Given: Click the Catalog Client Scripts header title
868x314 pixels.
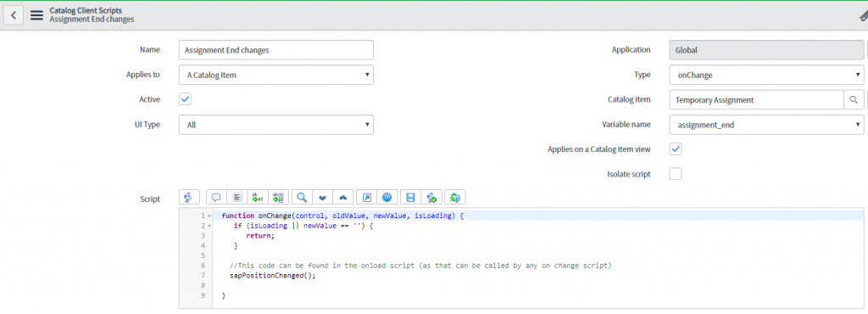Looking at the screenshot, I should [86, 10].
